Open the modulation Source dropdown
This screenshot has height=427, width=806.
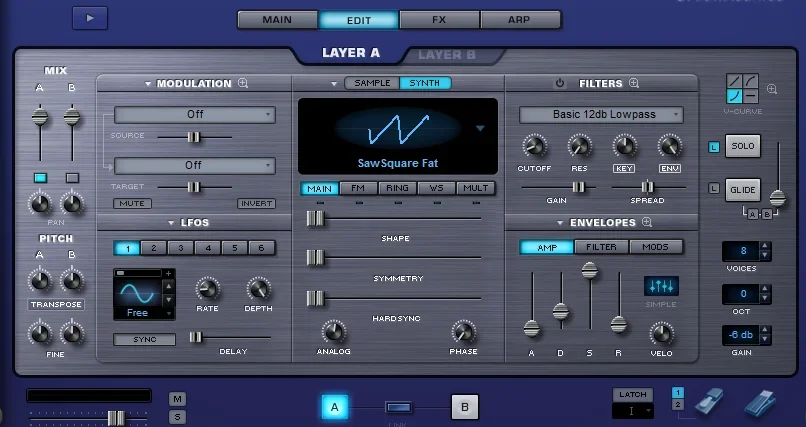195,115
